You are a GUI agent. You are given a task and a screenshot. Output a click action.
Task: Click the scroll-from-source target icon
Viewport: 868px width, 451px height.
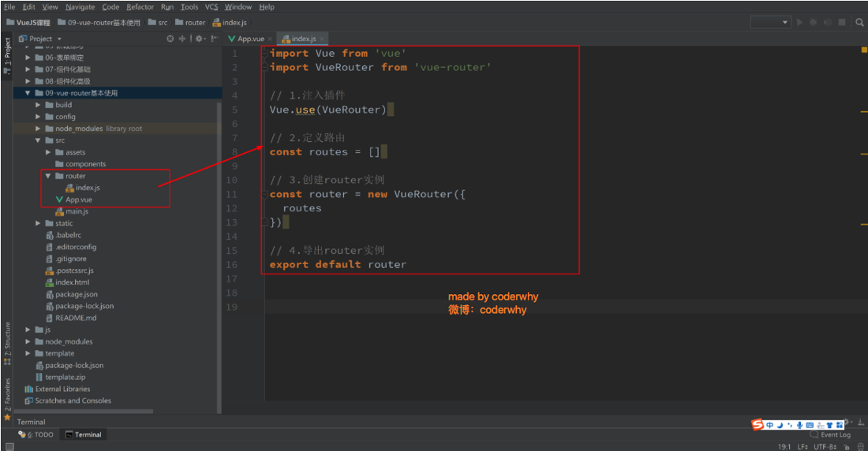170,39
